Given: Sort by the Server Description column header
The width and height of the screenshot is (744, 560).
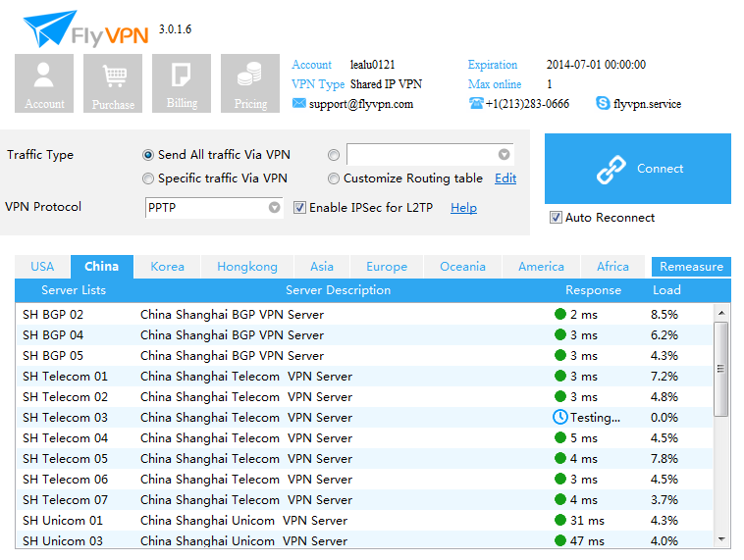Looking at the screenshot, I should (x=338, y=290).
